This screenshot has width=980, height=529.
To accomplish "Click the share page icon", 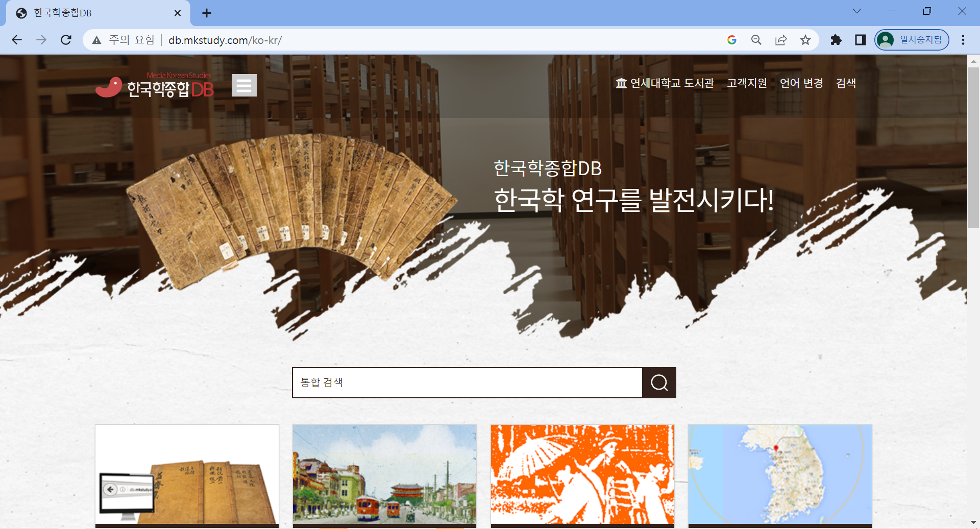I will [781, 40].
